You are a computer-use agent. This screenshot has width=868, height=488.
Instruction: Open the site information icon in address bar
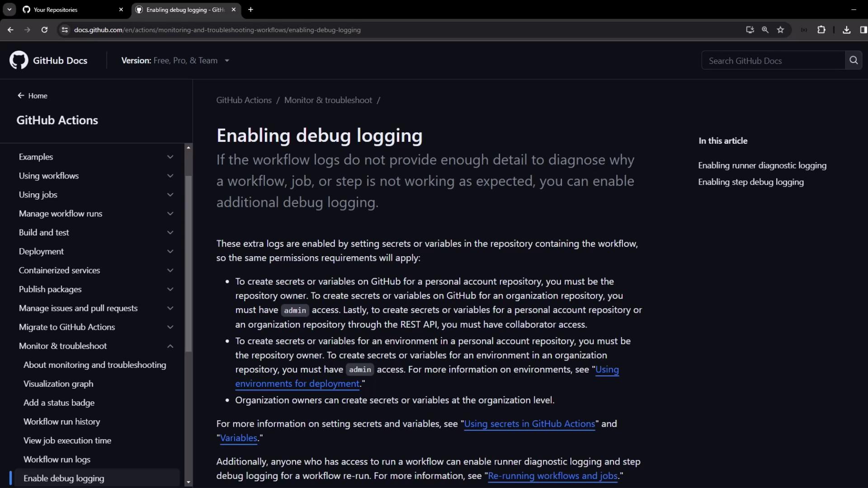pos(65,30)
